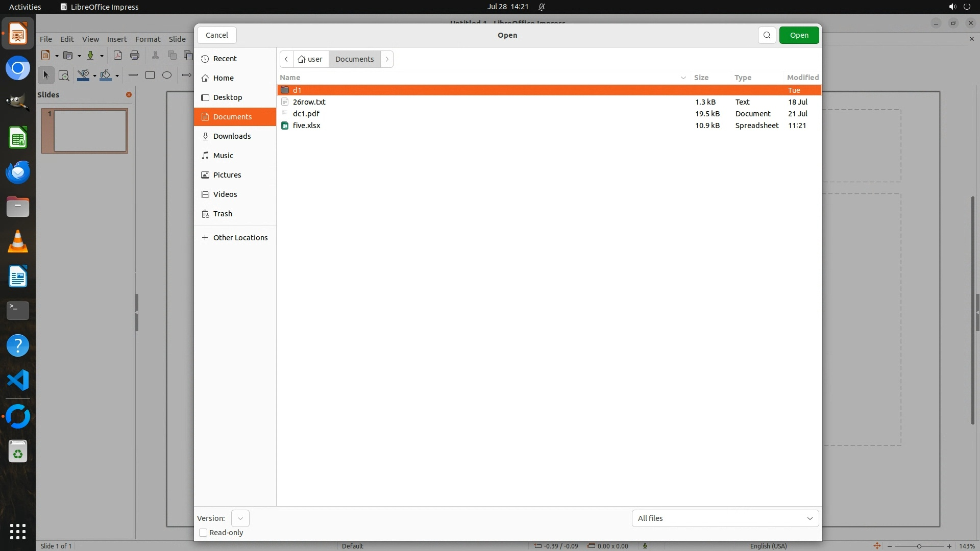980x551 pixels.
Task: Click the Print toolbar icon
Action: coord(135,55)
